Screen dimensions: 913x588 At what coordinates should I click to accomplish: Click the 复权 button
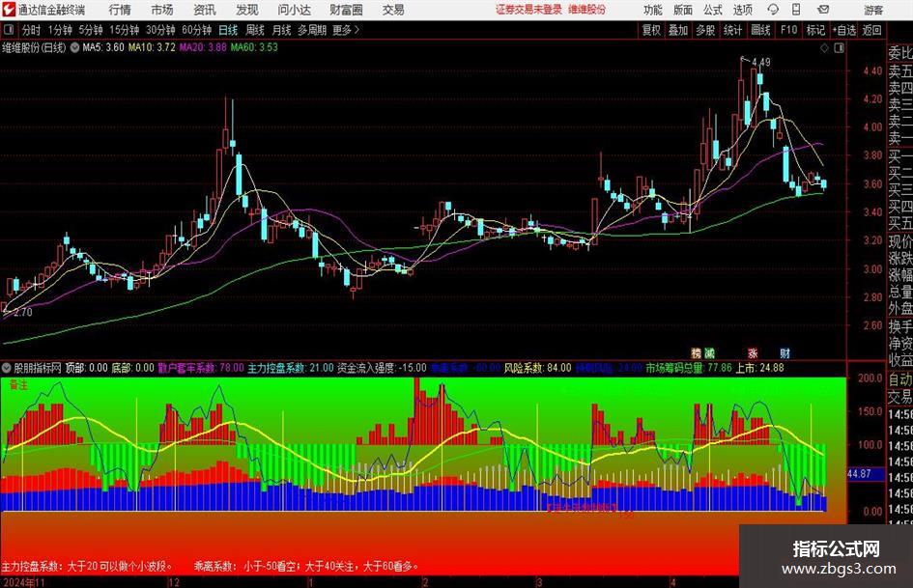[651, 30]
